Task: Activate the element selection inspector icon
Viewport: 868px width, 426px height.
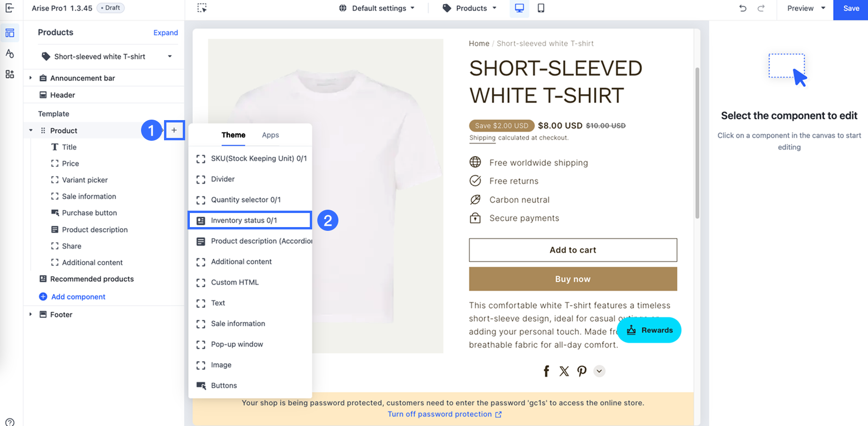Action: pyautogui.click(x=202, y=8)
